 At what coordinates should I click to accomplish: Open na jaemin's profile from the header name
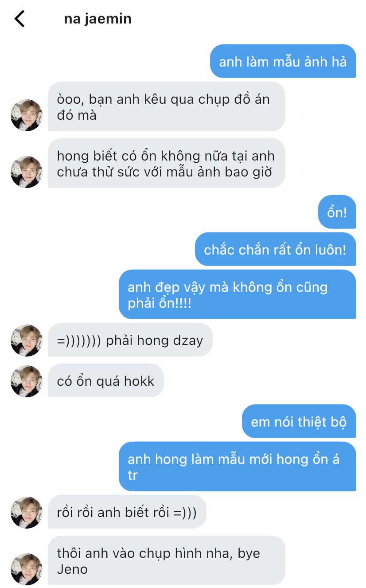click(x=98, y=19)
